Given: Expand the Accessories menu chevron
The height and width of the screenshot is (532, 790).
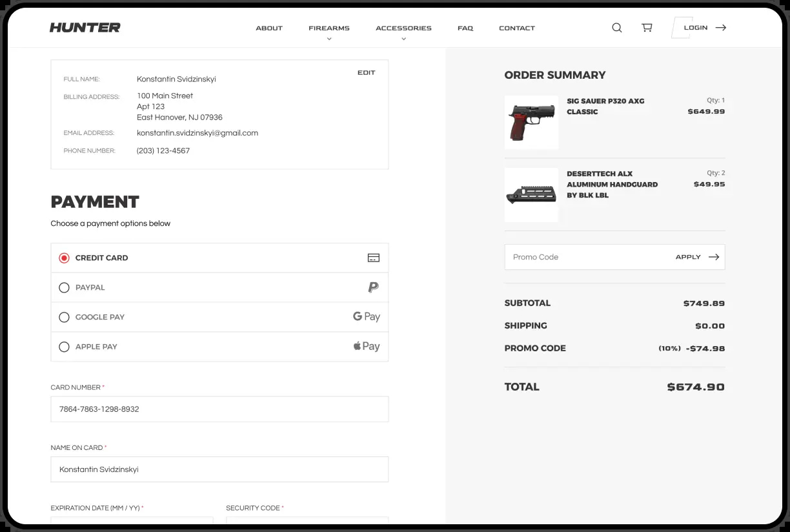Looking at the screenshot, I should [x=403, y=39].
